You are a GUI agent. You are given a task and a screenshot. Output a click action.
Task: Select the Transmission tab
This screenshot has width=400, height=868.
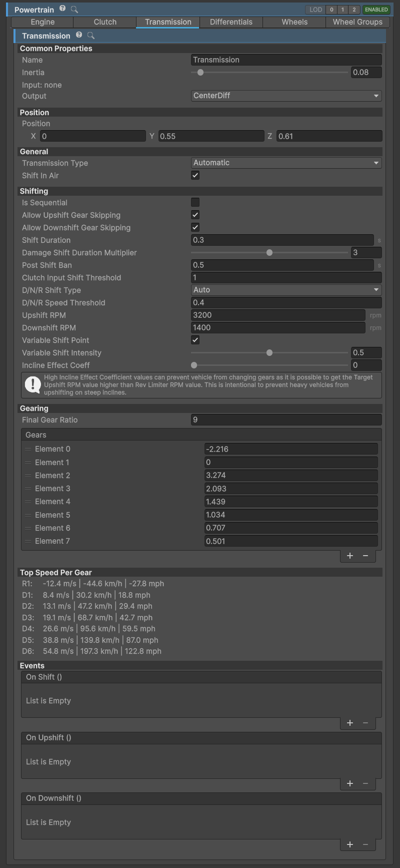(168, 22)
